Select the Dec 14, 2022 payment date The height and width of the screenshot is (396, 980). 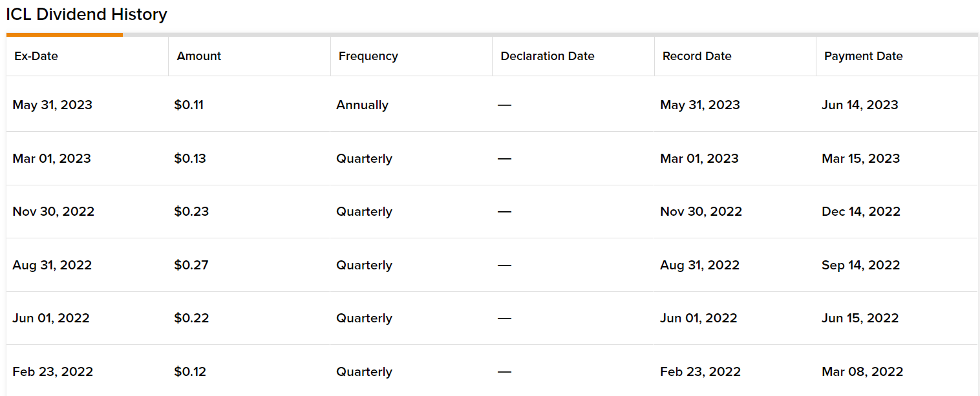click(x=861, y=211)
